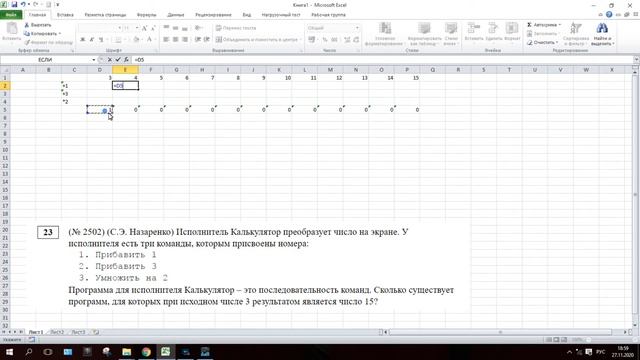Image resolution: width=640 pixels, height=360 pixels.
Task: Click the increase decimal icon
Action: 347,40
